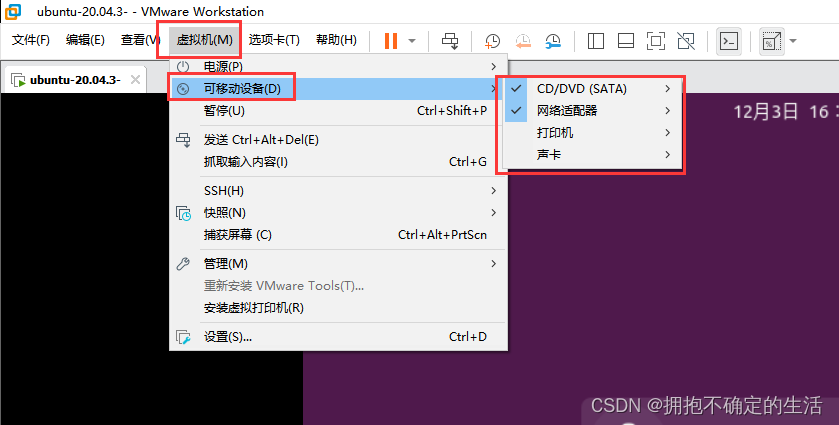Viewport: 839px width, 425px height.
Task: Choose 捕获屏幕 (C) menu entry
Action: pyautogui.click(x=338, y=234)
